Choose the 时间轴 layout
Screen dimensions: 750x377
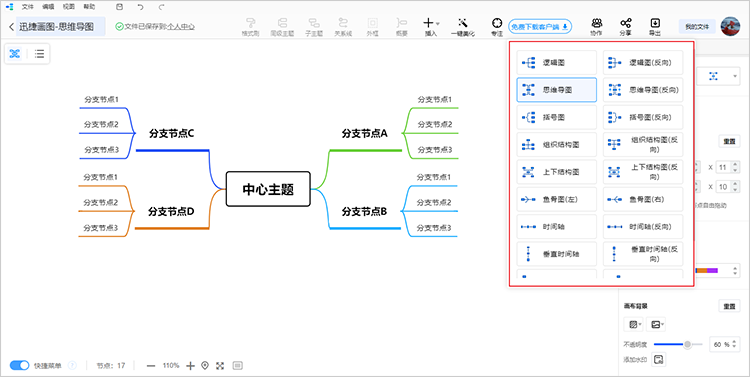[x=557, y=226]
